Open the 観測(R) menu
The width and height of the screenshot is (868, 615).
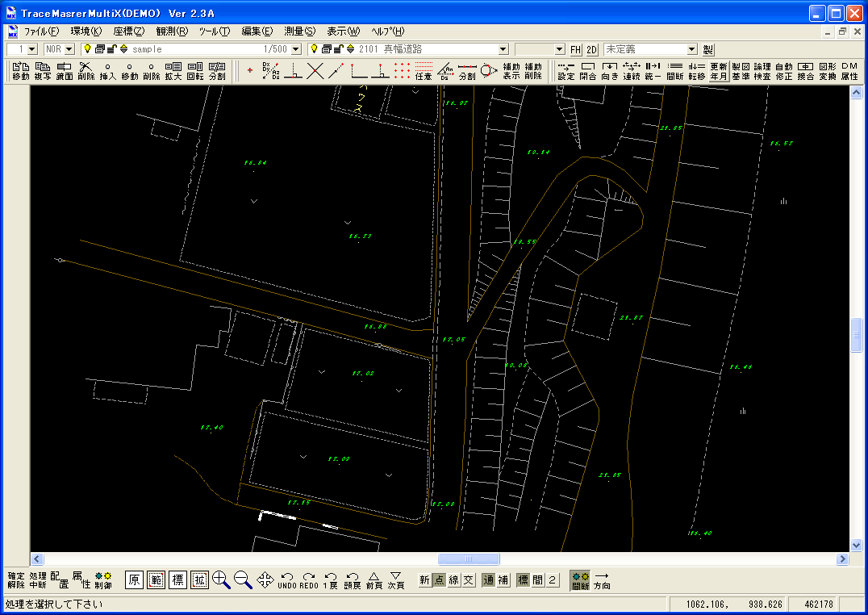pos(172,31)
